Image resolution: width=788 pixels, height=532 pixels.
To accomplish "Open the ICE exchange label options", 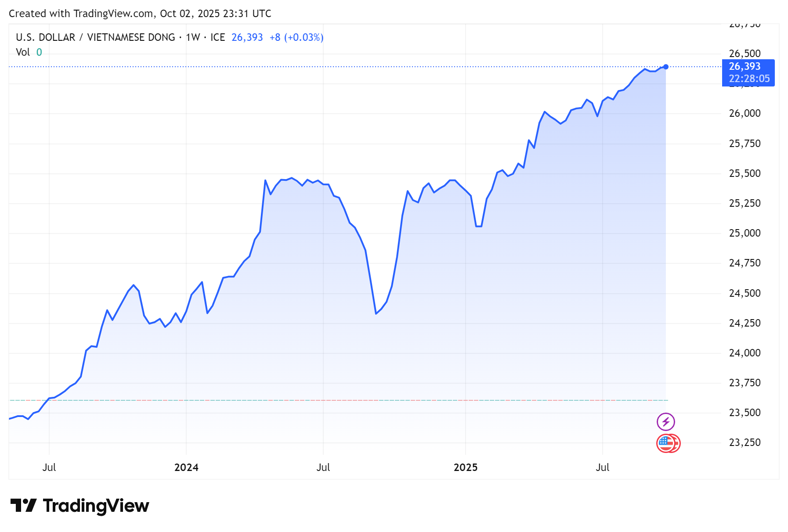I will click(x=218, y=37).
